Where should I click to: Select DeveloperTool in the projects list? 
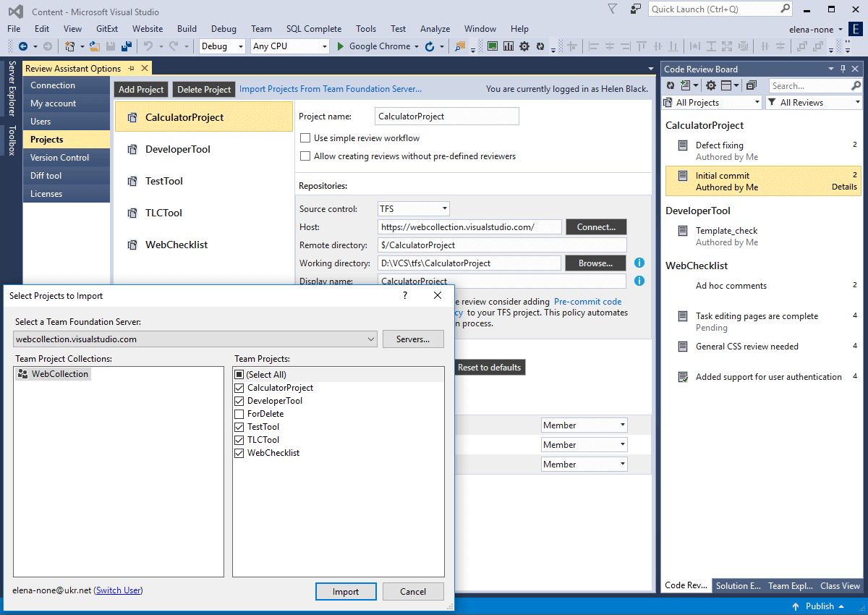[x=204, y=149]
